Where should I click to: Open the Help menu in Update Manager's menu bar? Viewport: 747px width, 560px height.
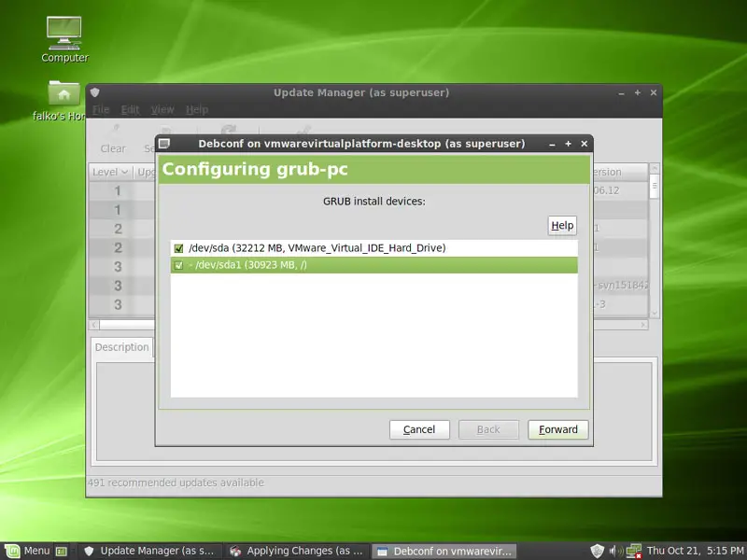point(197,110)
